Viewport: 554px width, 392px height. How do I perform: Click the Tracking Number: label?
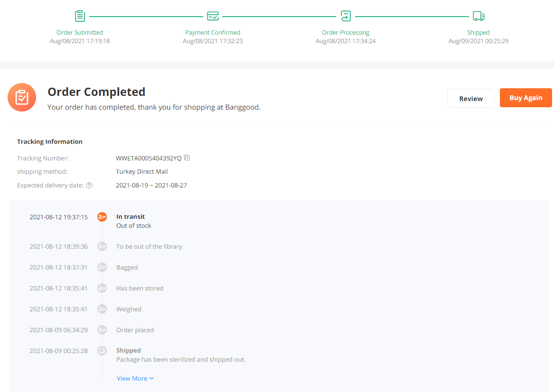43,158
